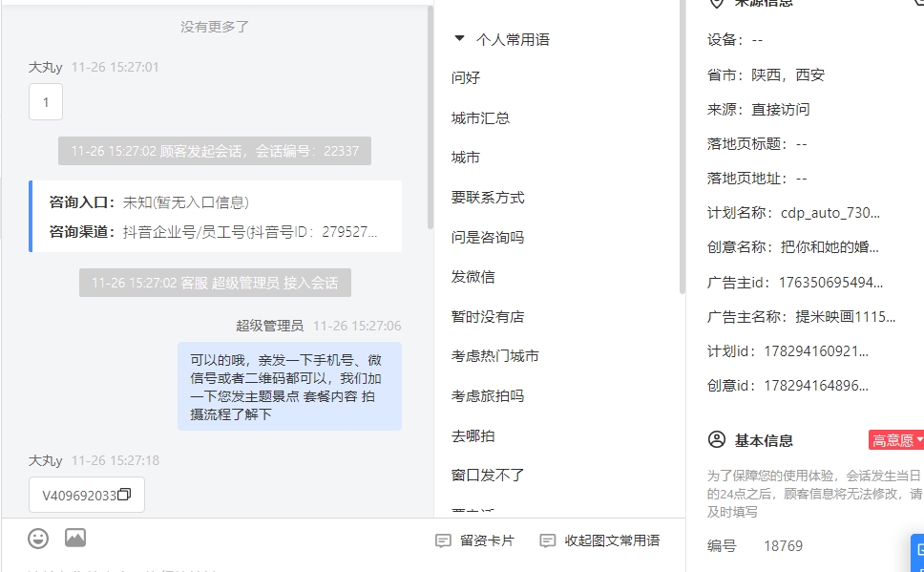Copy the V409692033 message text
Image resolution: width=924 pixels, height=572 pixels.
[x=124, y=494]
